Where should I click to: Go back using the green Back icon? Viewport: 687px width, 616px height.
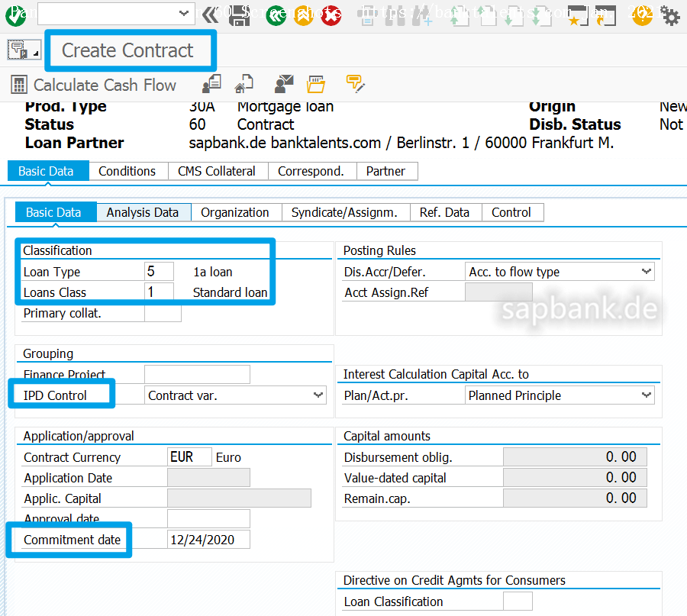tap(276, 16)
